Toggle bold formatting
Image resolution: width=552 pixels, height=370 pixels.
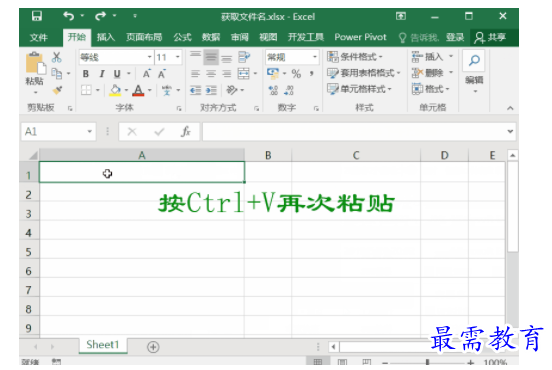[x=86, y=74]
